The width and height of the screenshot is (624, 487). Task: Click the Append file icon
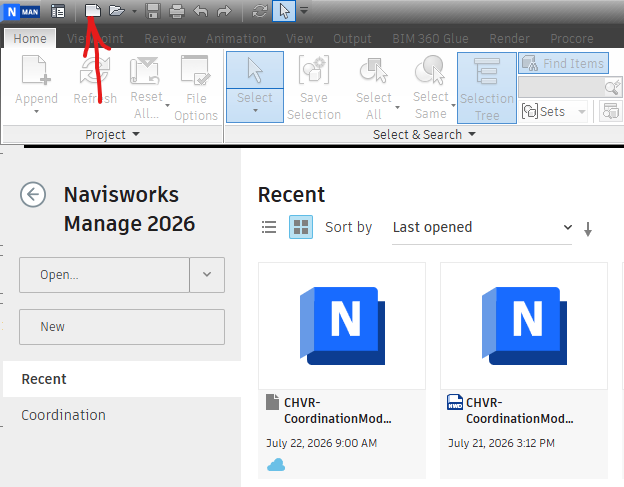(x=36, y=70)
